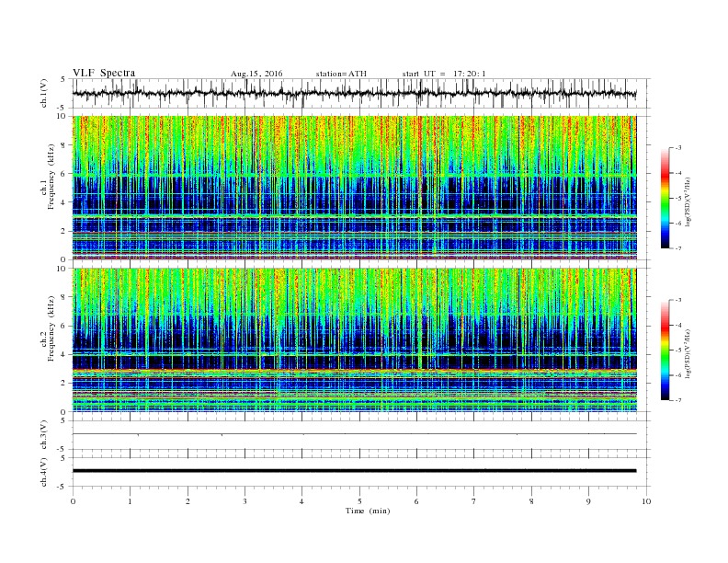Click the "ch.1(V)" waveform axis label
Viewport: 728px width, 563px height.
43,93
